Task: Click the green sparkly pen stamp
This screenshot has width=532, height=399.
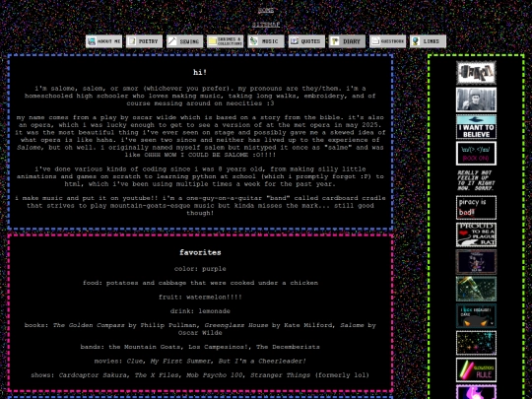Action: [x=476, y=289]
